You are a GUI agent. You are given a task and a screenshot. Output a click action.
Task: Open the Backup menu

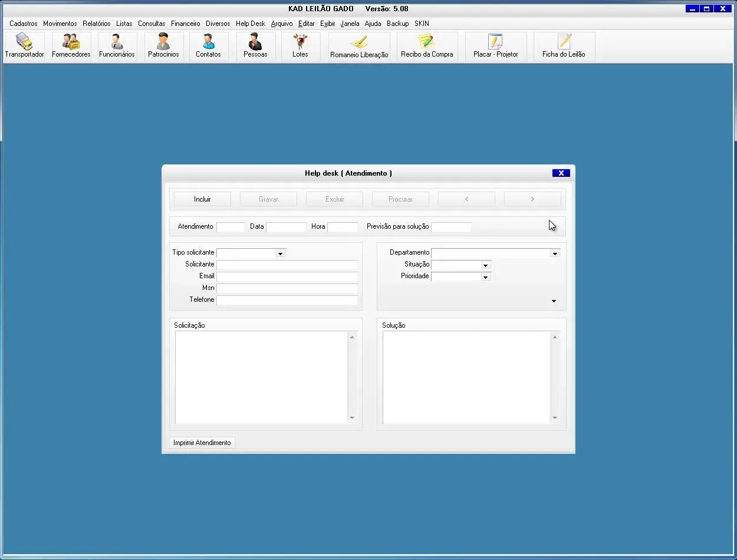point(398,24)
